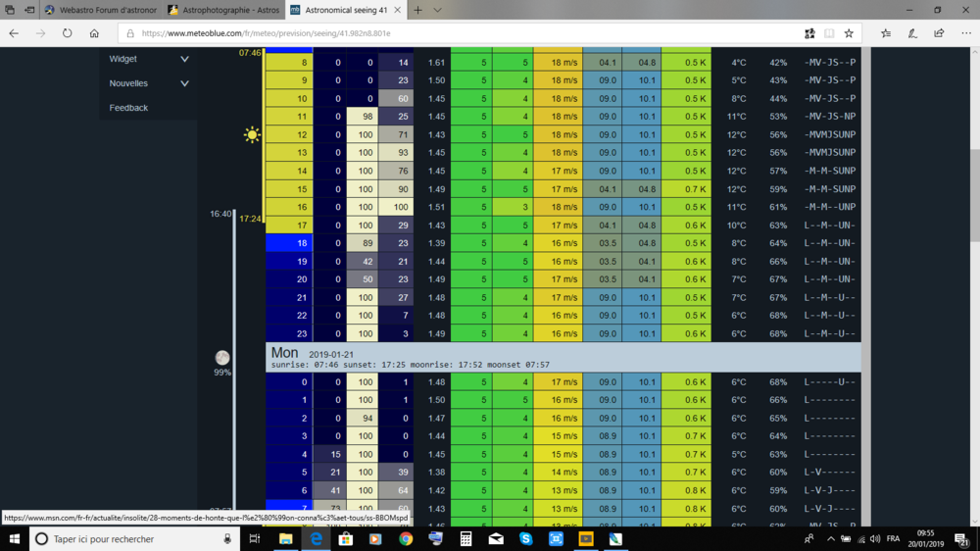Open the Mail app on taskbar
Screen dimensions: 980x551
point(496,538)
